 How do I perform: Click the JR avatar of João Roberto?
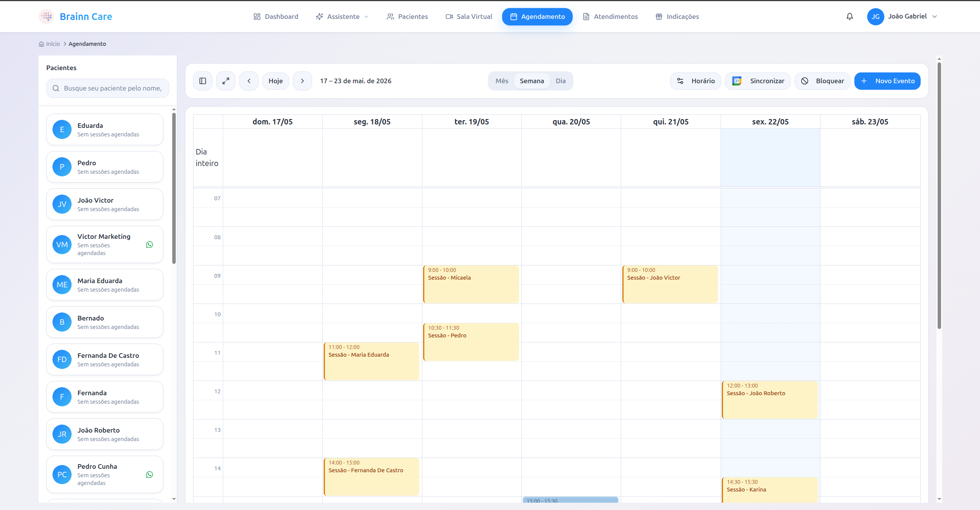click(62, 434)
